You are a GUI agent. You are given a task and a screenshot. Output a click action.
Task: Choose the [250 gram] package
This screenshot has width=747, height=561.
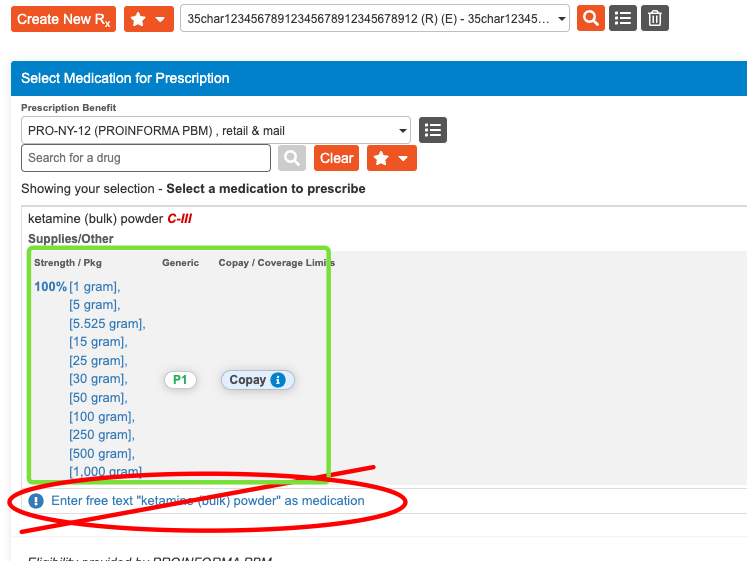(102, 435)
